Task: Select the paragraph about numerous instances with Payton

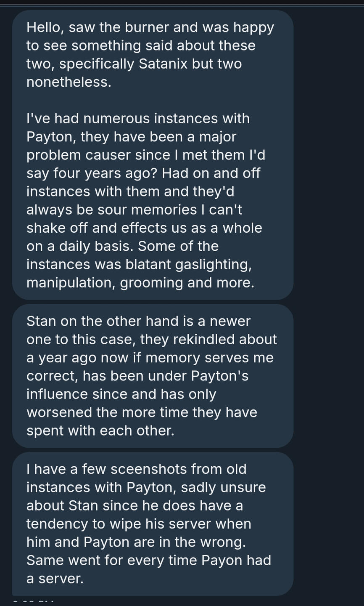Action: (x=145, y=200)
